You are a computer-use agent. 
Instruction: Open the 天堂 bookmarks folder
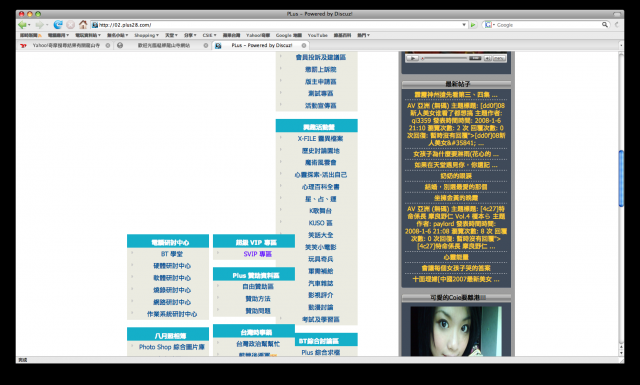(x=171, y=36)
